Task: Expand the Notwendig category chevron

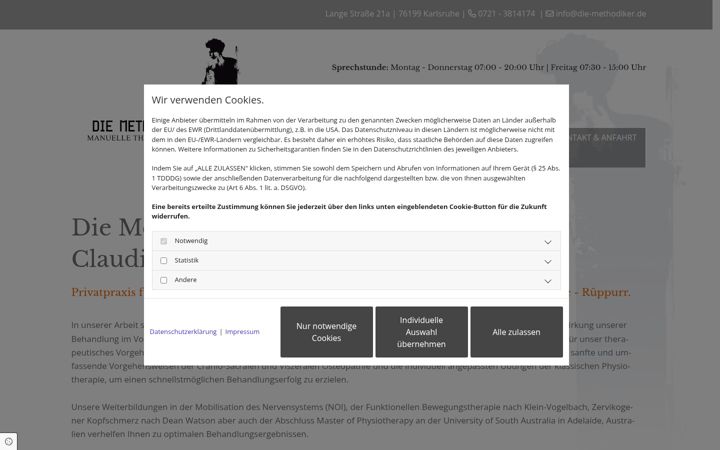Action: point(548,242)
